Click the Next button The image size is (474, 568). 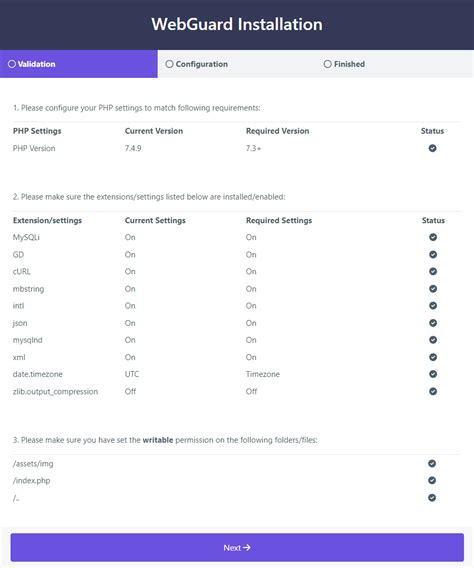(x=237, y=547)
